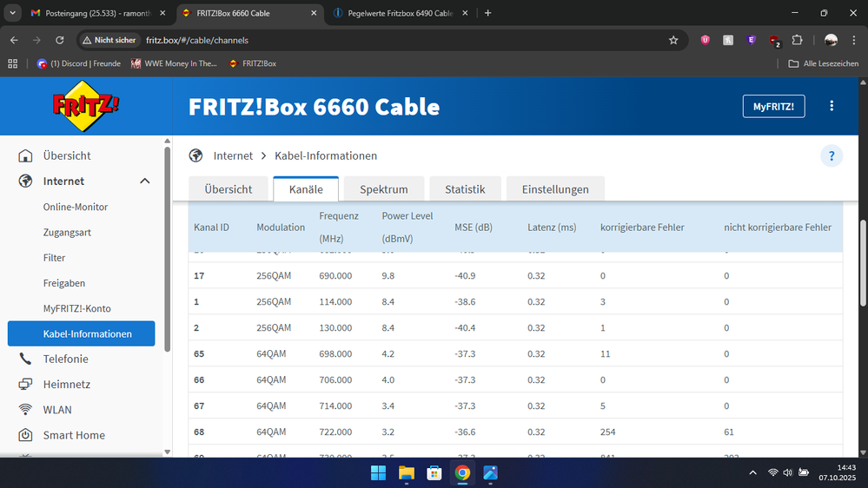
Task: Open File Explorer from taskbar
Action: pos(407,473)
